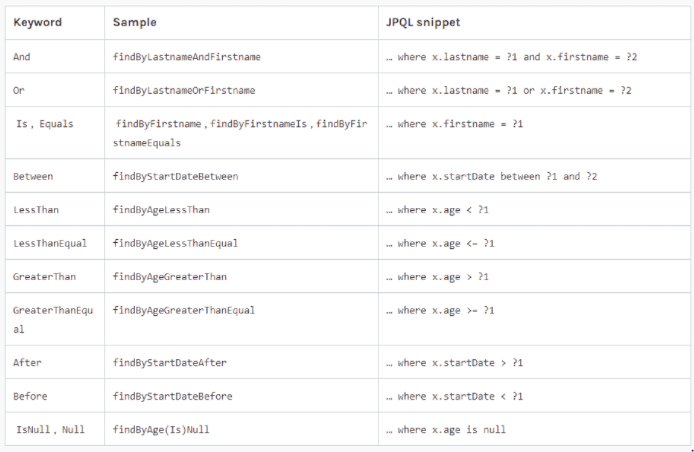This screenshot has width=694, height=452.
Task: Click the findByAgeGreaterThanEqual sample
Action: 184,310
